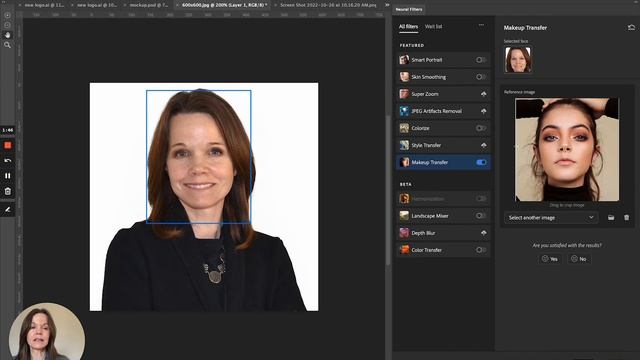640x360 pixels.
Task: Select the Hand tool
Action: (7, 35)
